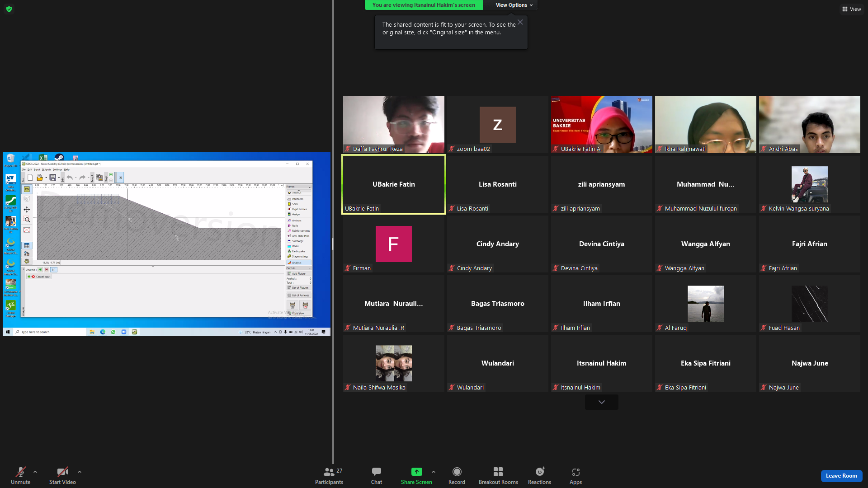Image resolution: width=868 pixels, height=488 pixels.
Task: Add a construction stage with green plus
Action: [111, 175]
